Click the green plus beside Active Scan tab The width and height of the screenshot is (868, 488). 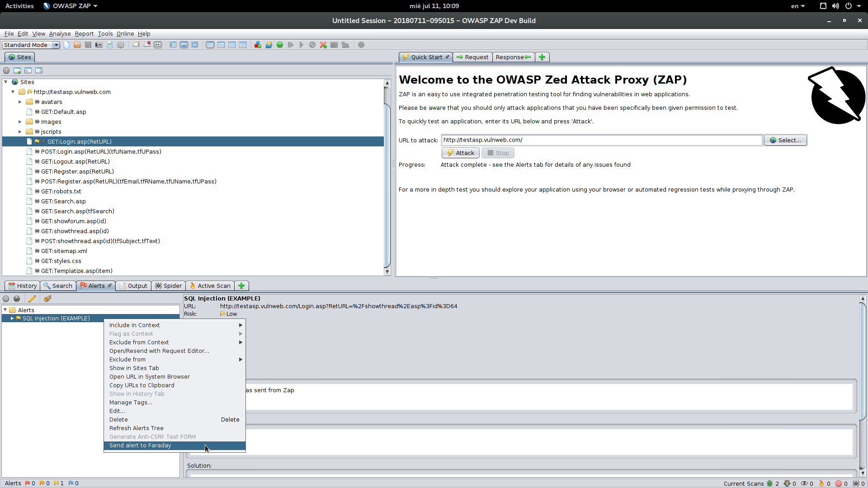[x=241, y=286]
